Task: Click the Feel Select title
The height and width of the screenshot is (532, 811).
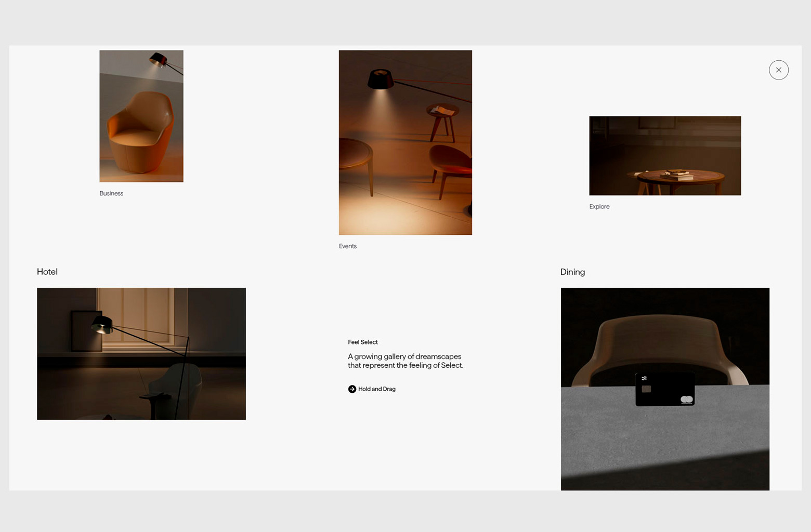Action: pyautogui.click(x=363, y=342)
